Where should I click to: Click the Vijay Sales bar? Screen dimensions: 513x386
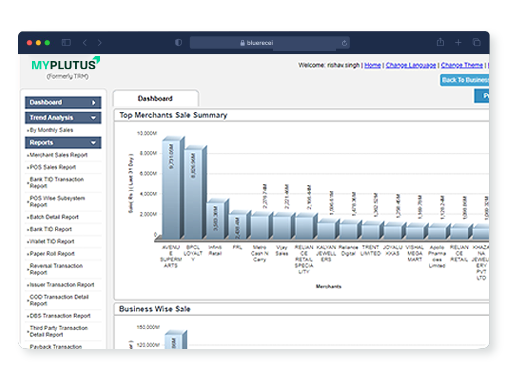click(283, 226)
